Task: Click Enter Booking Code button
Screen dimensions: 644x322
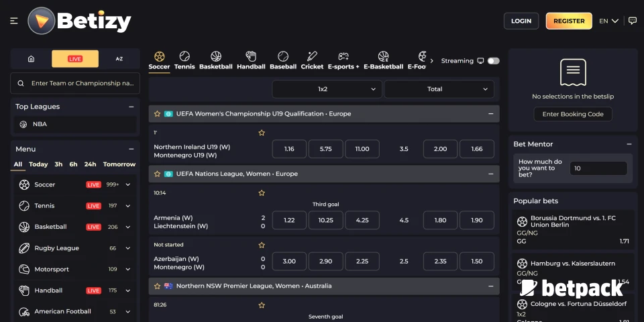Action: pyautogui.click(x=573, y=114)
